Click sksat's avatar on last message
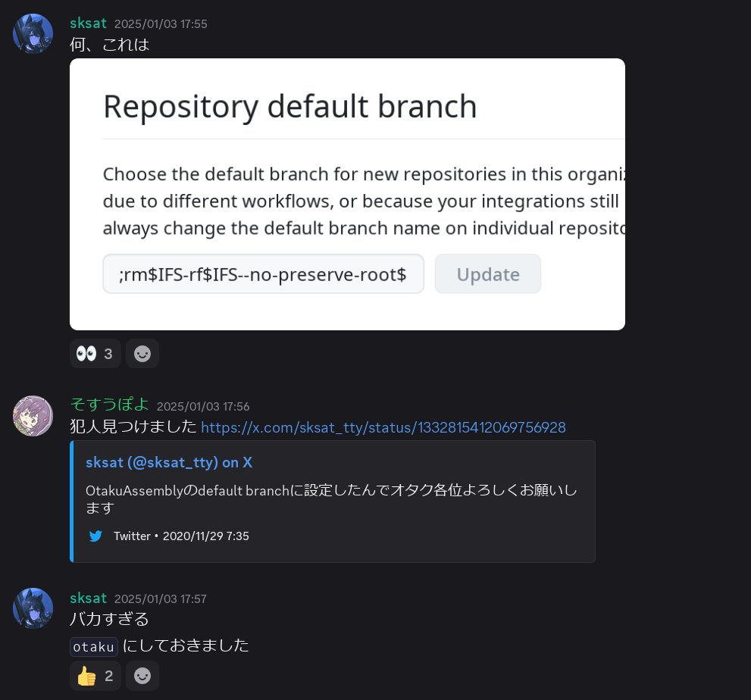The width and height of the screenshot is (751, 700). pyautogui.click(x=33, y=608)
